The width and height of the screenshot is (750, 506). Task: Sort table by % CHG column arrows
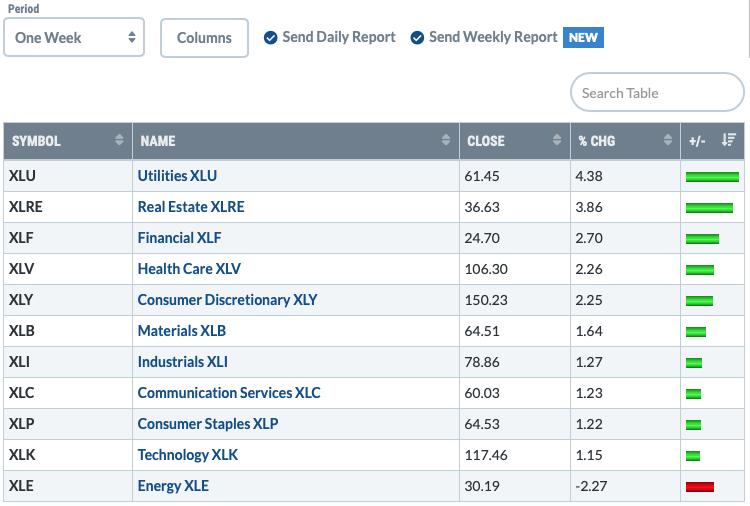tap(668, 140)
